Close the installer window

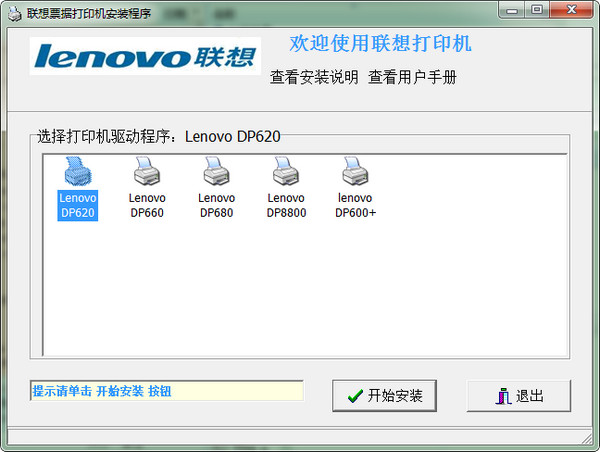pos(571,10)
